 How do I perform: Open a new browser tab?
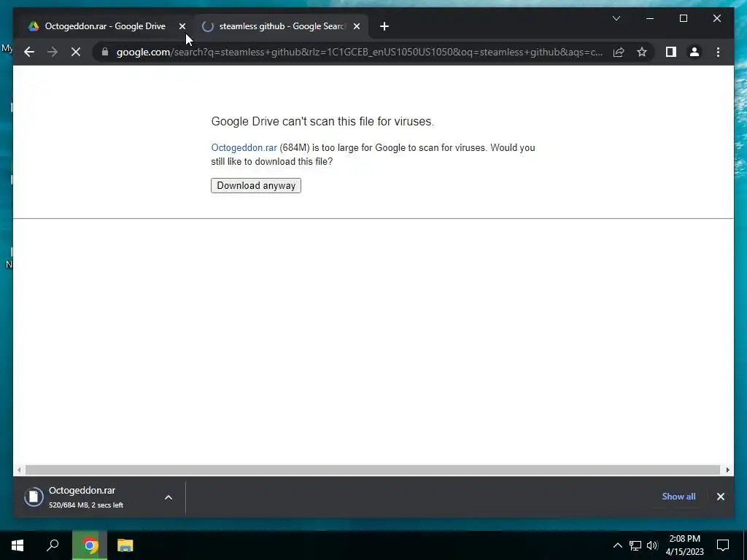coord(384,27)
